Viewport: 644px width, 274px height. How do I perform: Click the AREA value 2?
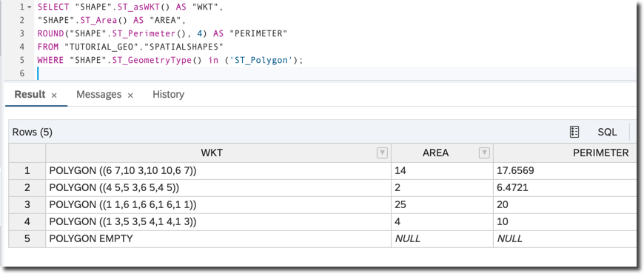[443, 188]
